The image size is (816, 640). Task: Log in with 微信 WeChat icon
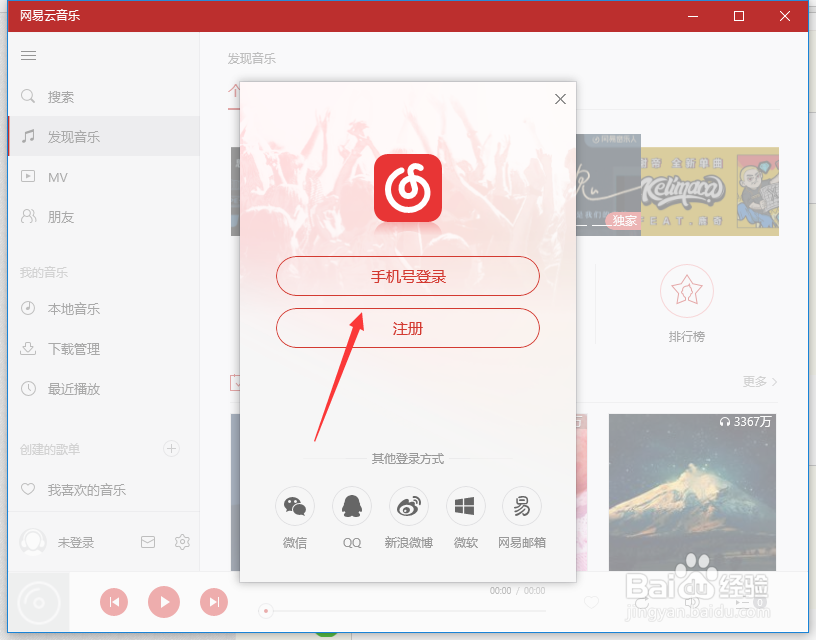(x=295, y=506)
